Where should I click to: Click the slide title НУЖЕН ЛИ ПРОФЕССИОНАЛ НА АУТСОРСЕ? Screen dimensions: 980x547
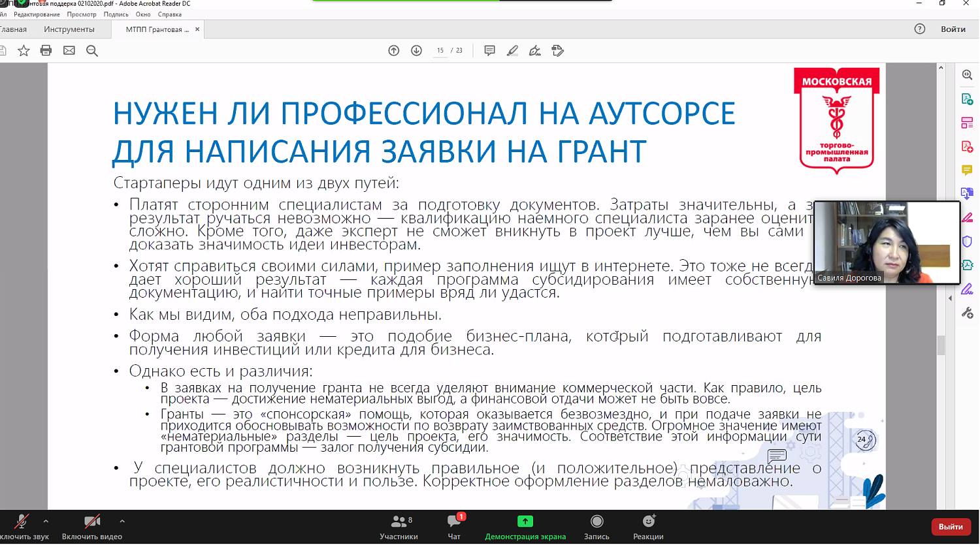coord(424,114)
